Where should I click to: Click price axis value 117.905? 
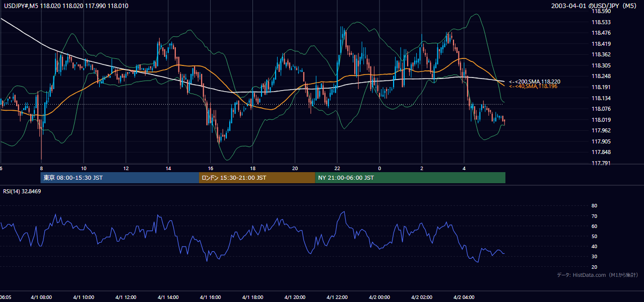coord(601,141)
